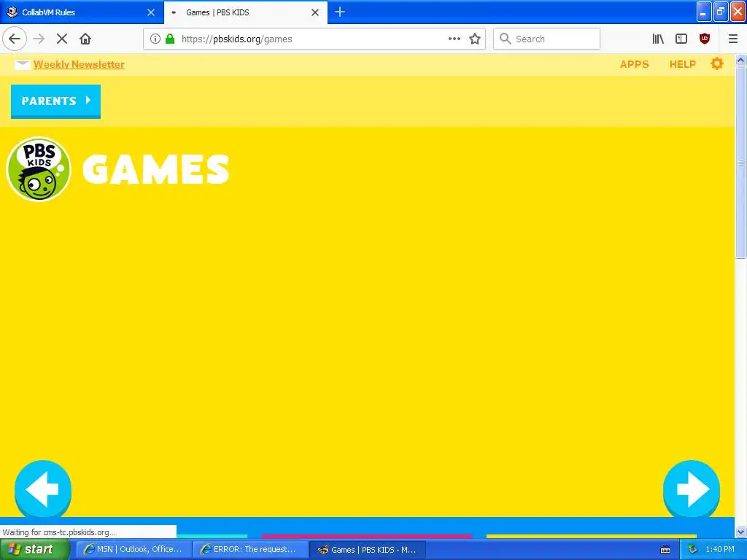The image size is (747, 560).
Task: Click the search magnifier icon
Action: (505, 39)
